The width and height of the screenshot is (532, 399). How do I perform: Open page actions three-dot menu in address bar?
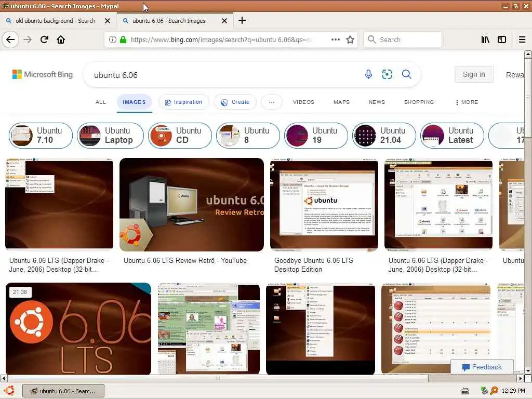335,39
